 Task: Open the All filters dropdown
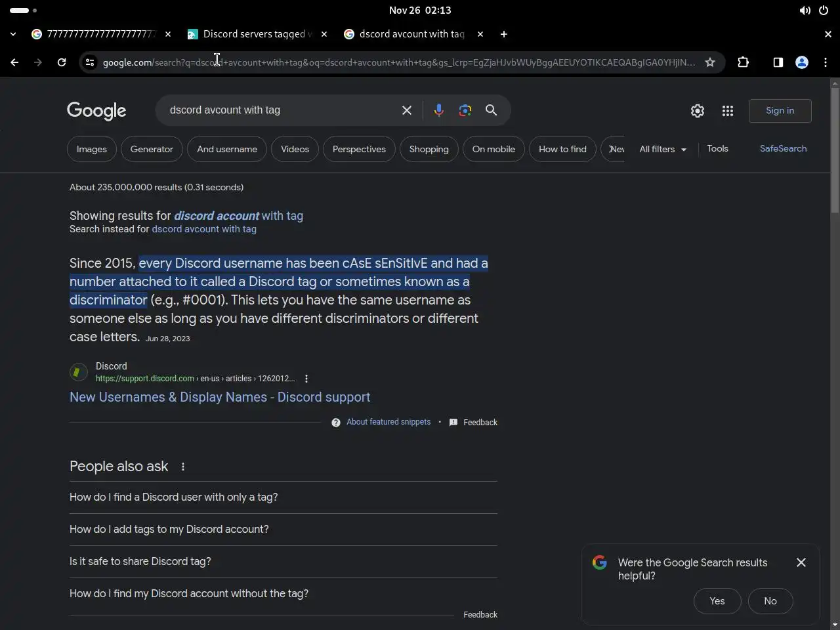pyautogui.click(x=663, y=149)
